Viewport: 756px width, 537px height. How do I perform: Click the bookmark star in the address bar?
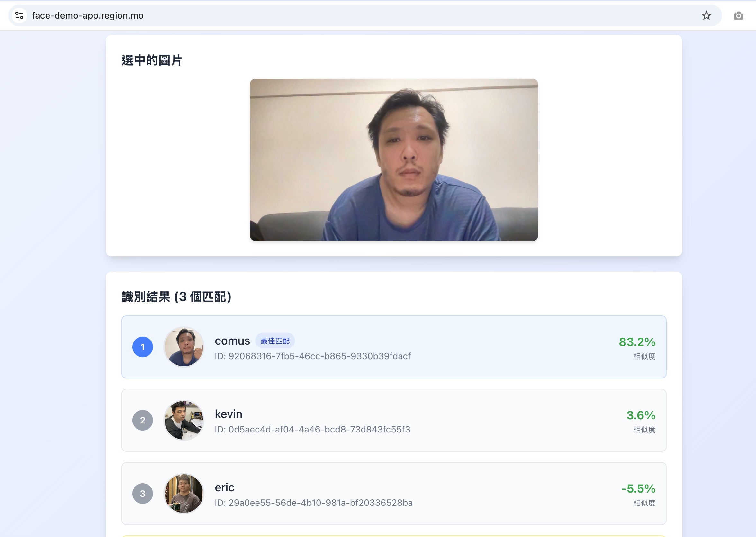click(706, 15)
